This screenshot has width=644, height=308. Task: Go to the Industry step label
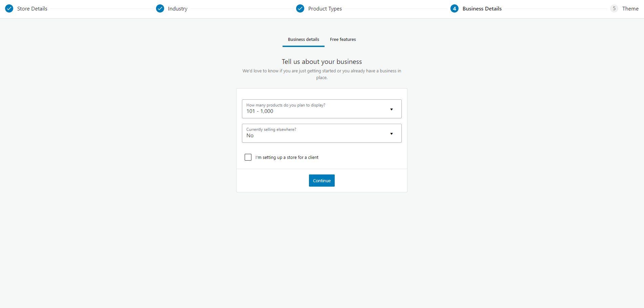tap(178, 9)
